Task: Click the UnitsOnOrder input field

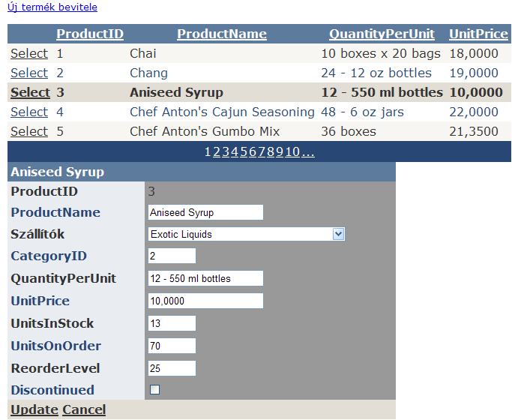Action: click(x=172, y=346)
